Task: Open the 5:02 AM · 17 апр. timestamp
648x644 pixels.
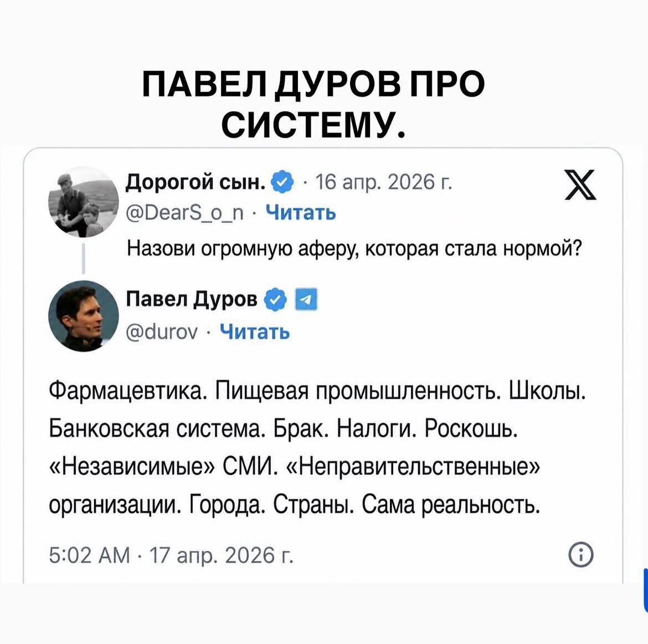Action: [x=171, y=555]
